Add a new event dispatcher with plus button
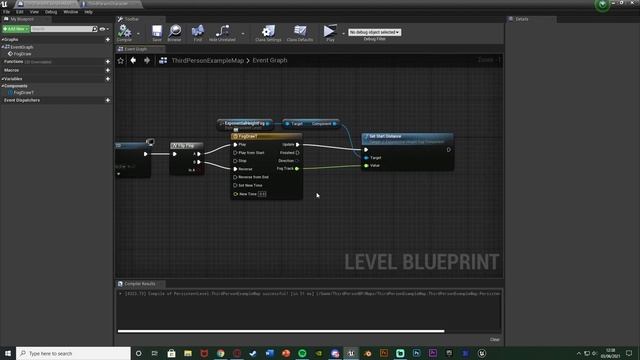 pyautogui.click(x=108, y=100)
